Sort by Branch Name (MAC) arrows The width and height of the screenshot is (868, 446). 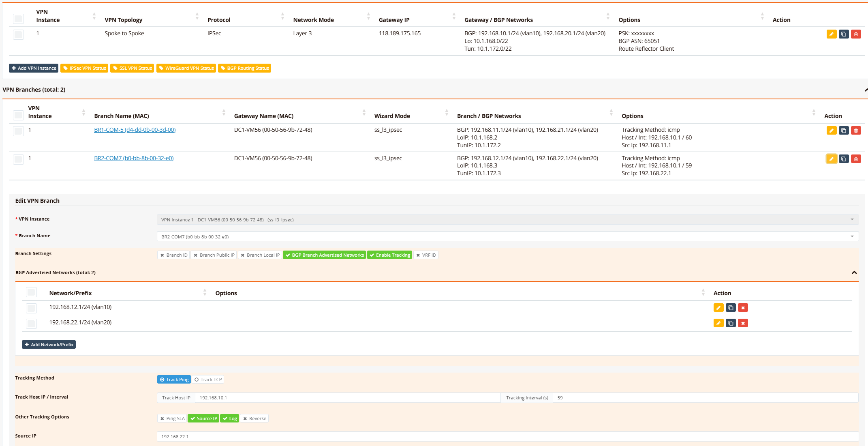(x=224, y=112)
